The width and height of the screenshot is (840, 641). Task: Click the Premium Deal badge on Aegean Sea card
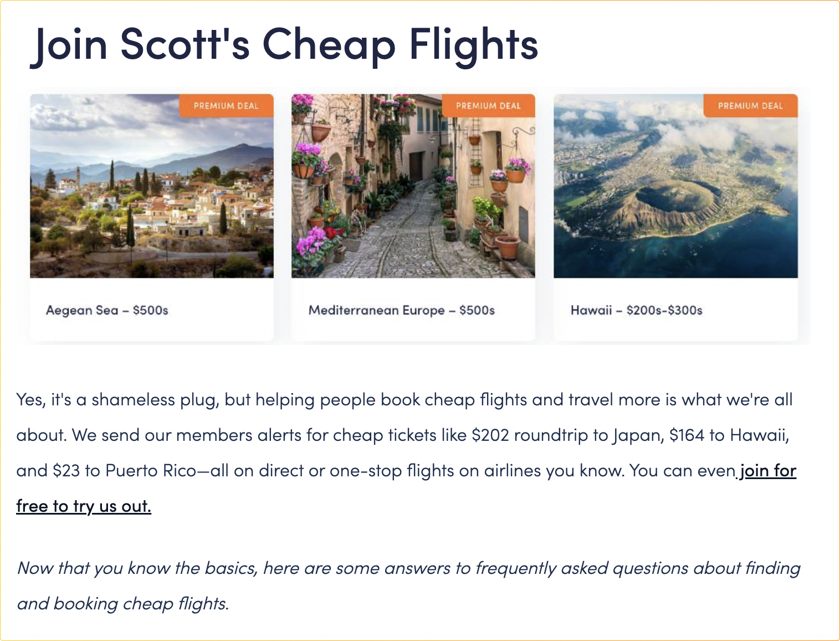pos(226,106)
